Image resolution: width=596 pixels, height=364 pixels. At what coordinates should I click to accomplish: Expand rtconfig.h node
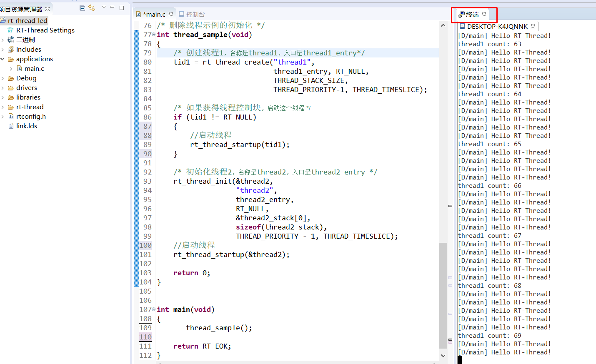pyautogui.click(x=3, y=117)
